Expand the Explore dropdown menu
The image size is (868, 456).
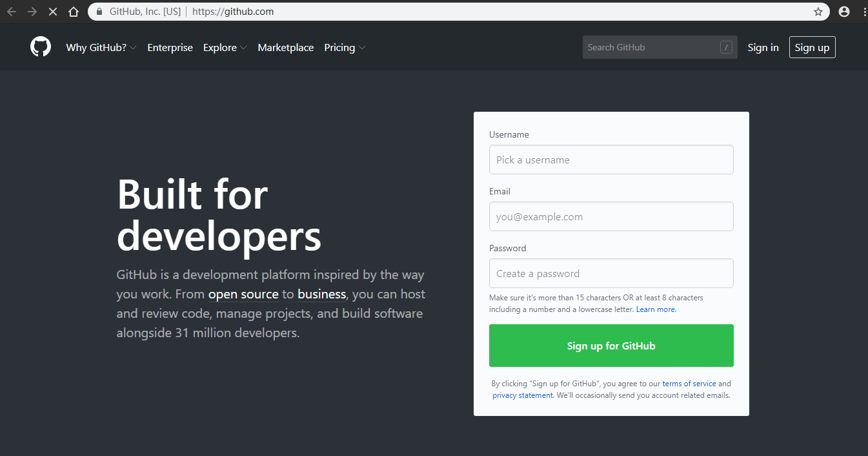click(x=225, y=47)
